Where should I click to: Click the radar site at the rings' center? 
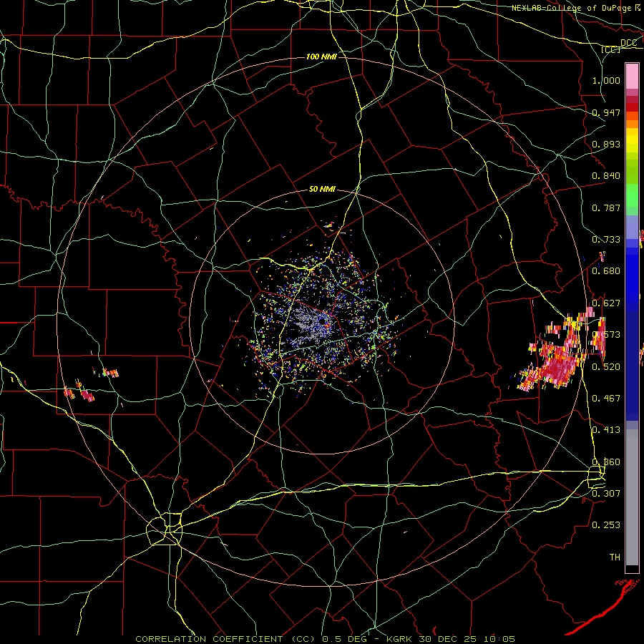coord(323,321)
